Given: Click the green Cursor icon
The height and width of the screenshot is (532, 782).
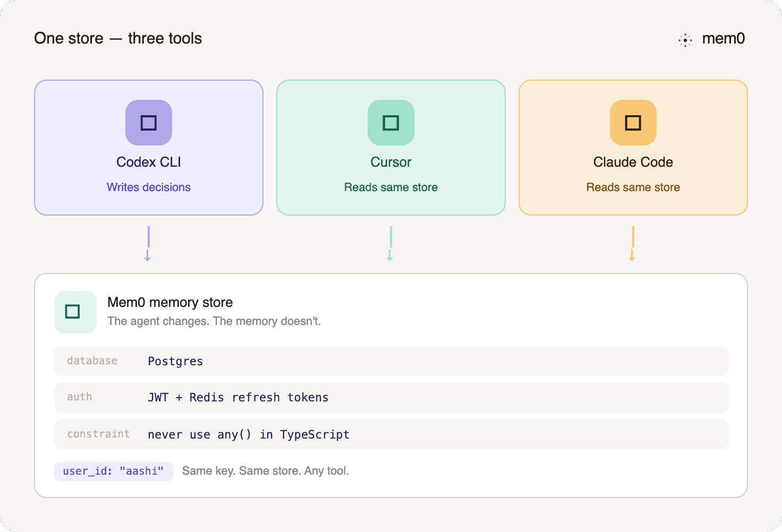Looking at the screenshot, I should tap(391, 123).
